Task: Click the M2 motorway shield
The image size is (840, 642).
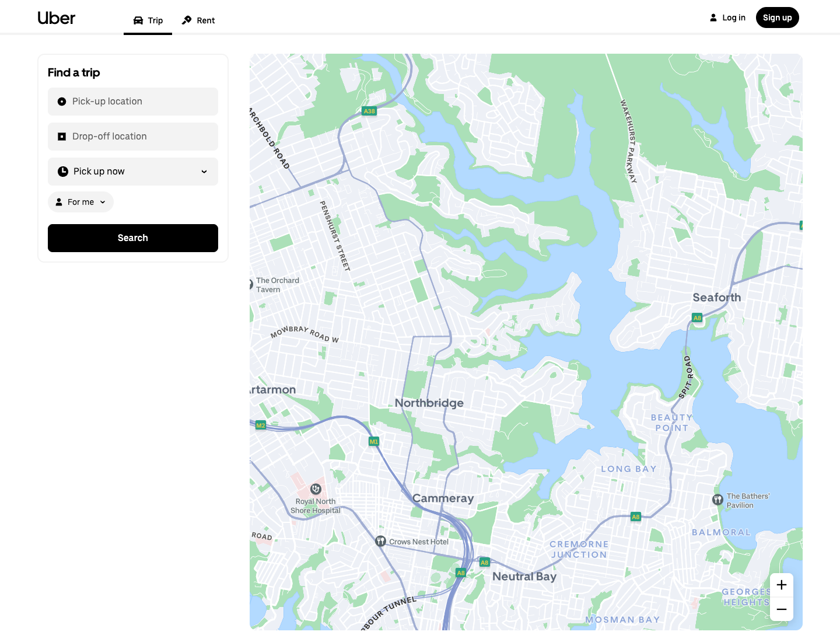Action: (x=261, y=425)
